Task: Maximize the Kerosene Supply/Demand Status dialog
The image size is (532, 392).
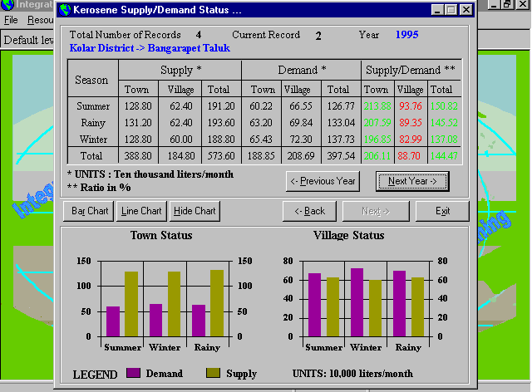Action: pos(451,10)
